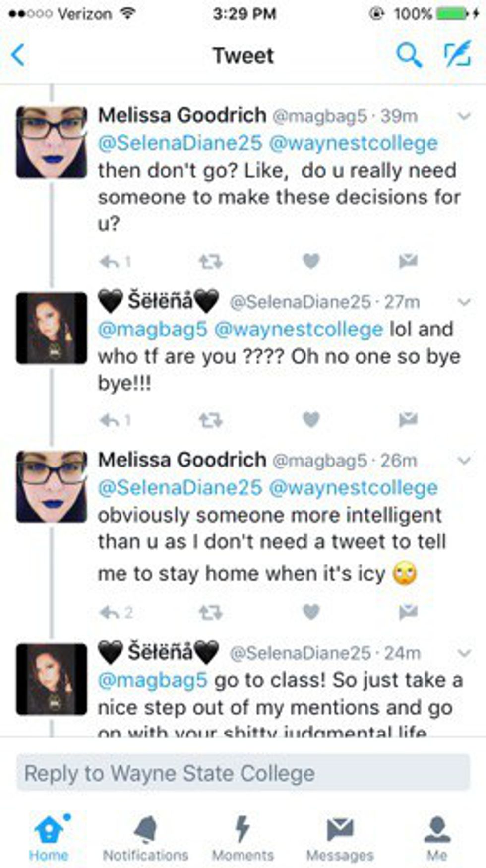The image size is (486, 868).
Task: Like Melissa's 26m tweet about icy weather
Action: 311,612
